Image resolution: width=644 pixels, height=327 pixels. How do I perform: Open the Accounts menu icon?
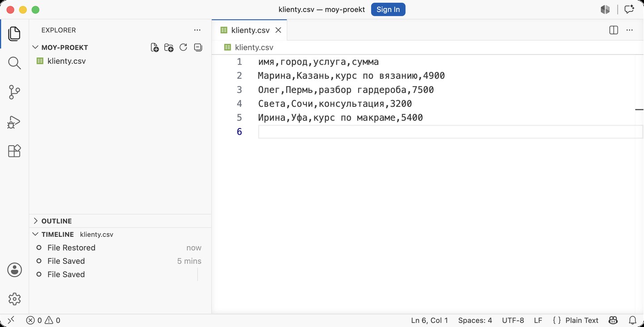click(14, 270)
